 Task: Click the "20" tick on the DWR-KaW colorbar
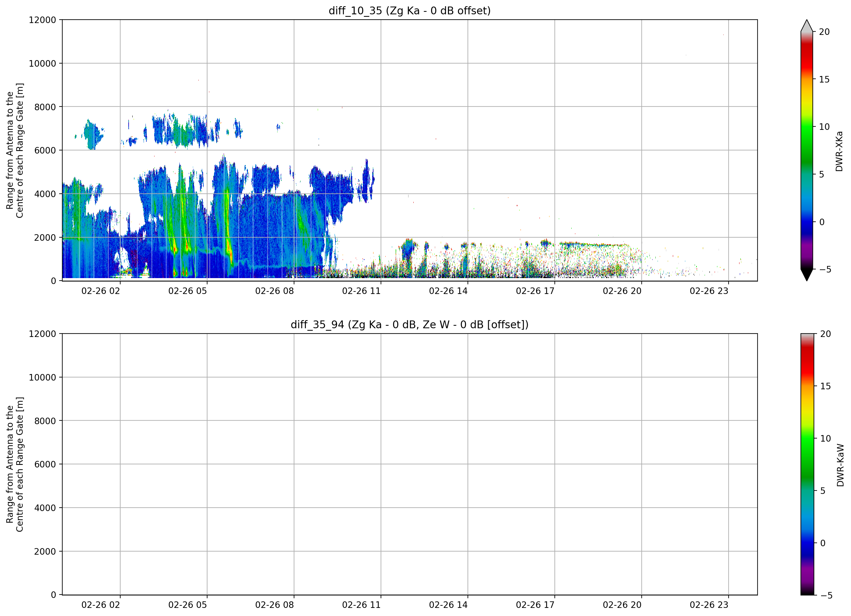[825, 334]
